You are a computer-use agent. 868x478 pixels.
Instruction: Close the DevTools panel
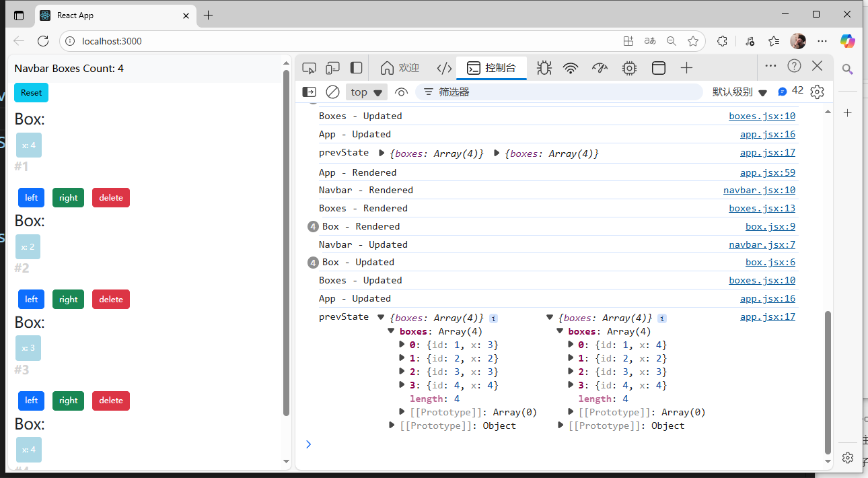point(817,66)
